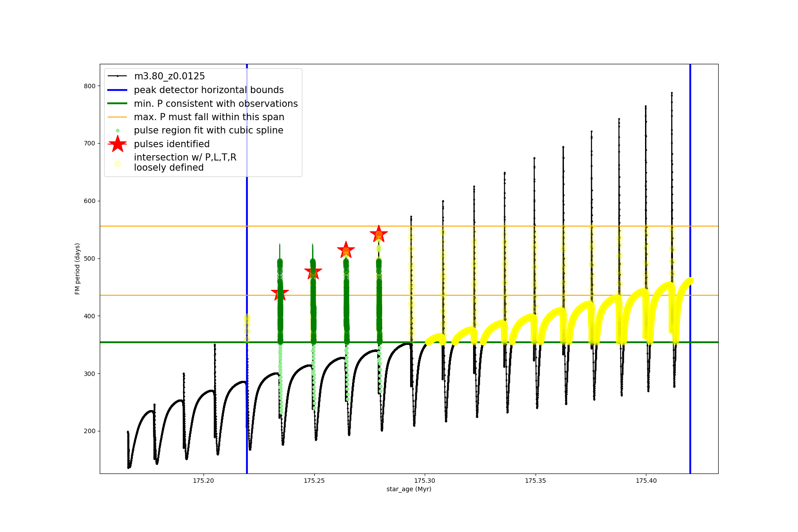Click 'max. P must fall within this span' label

coord(209,117)
